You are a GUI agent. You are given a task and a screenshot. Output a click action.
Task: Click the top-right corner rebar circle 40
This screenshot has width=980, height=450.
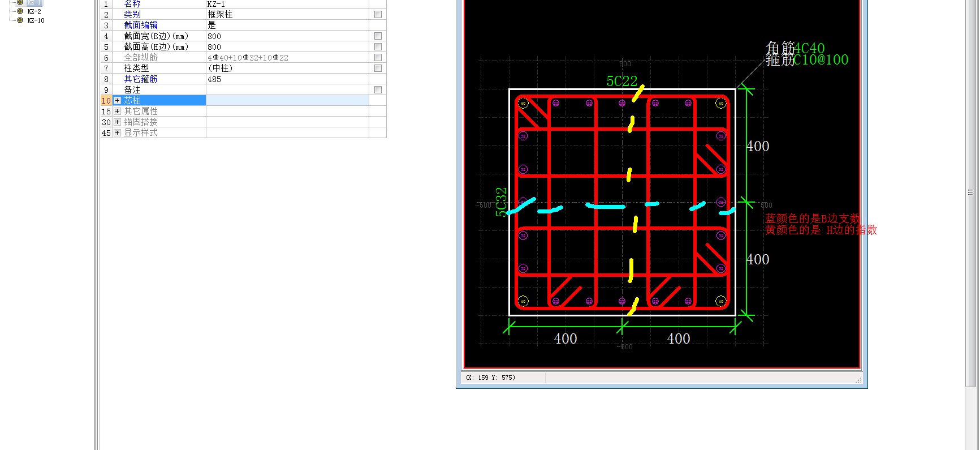point(720,103)
